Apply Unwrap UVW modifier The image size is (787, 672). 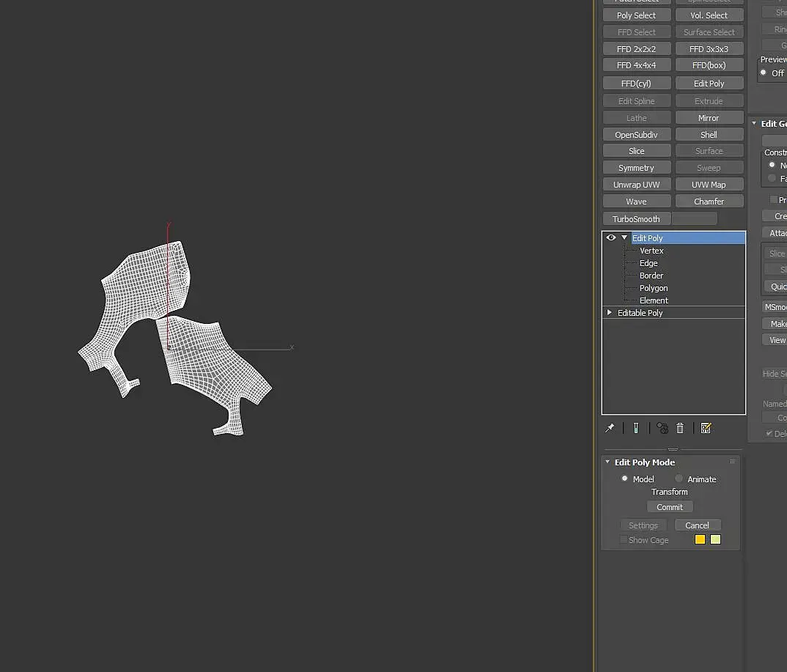637,185
